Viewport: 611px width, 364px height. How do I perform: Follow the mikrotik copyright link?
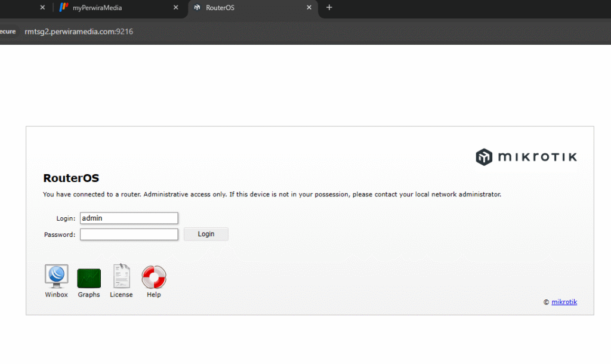click(564, 302)
